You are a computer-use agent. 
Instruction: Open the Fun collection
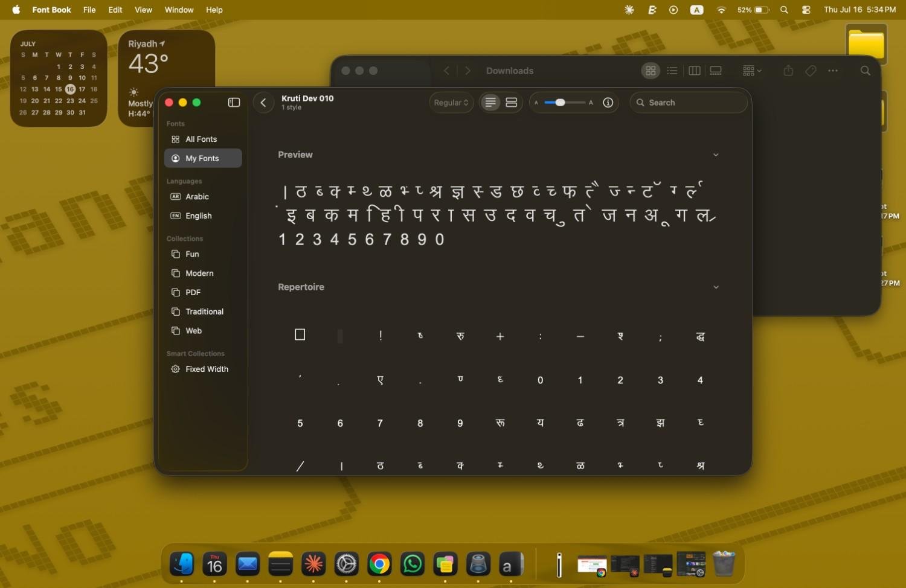pyautogui.click(x=203, y=254)
